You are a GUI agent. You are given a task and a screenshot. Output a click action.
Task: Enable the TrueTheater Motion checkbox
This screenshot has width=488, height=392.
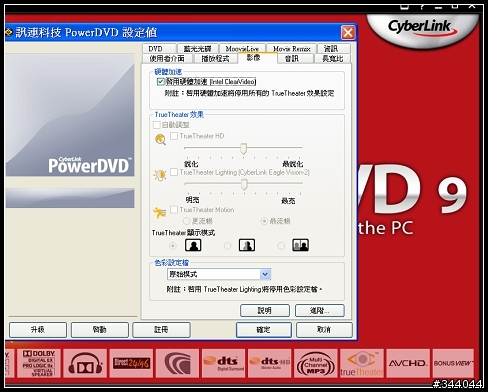(x=174, y=210)
